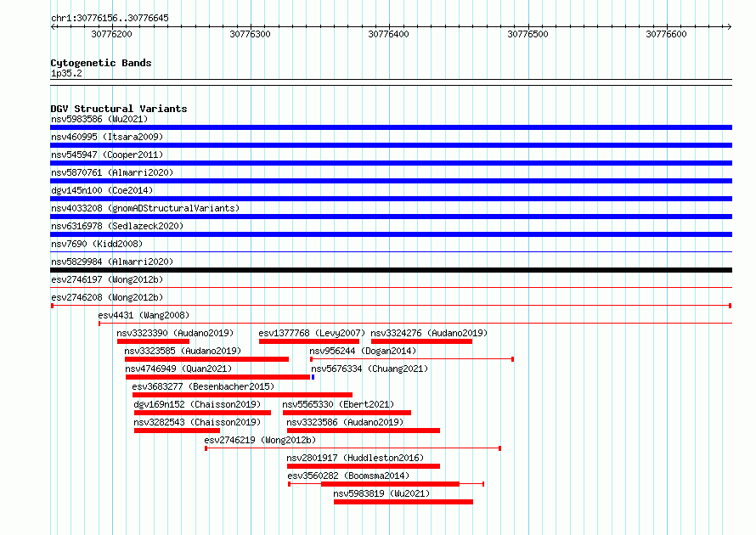The width and height of the screenshot is (756, 535).
Task: Click the thin red line under nsv956244
Action: [412, 359]
